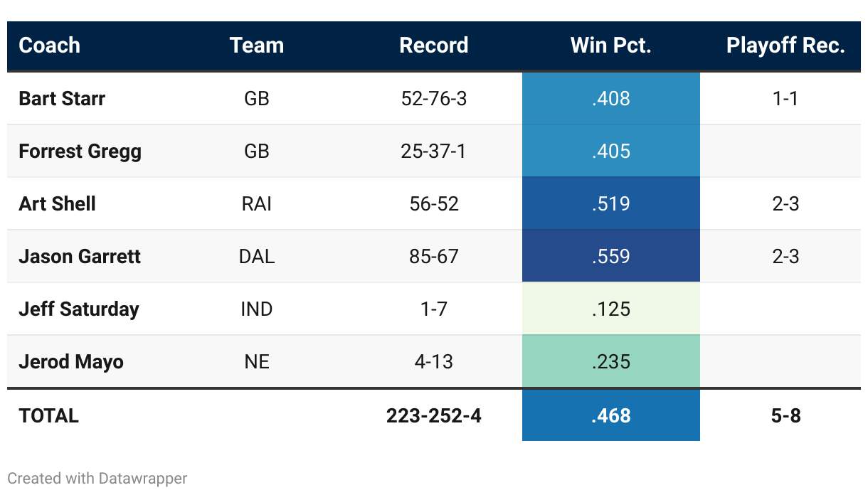Viewport: 868px width, 495px height.
Task: Click the Created with Datawrapper link
Action: (x=97, y=478)
